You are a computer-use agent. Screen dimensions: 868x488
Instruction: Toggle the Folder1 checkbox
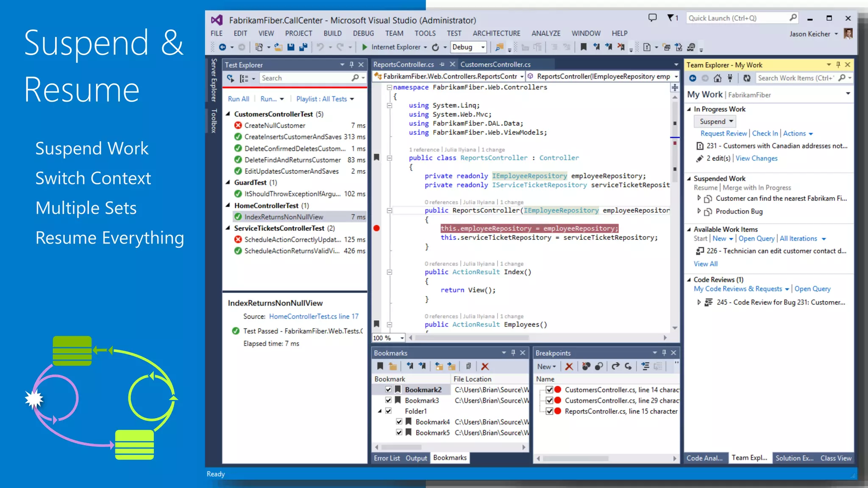pos(388,411)
